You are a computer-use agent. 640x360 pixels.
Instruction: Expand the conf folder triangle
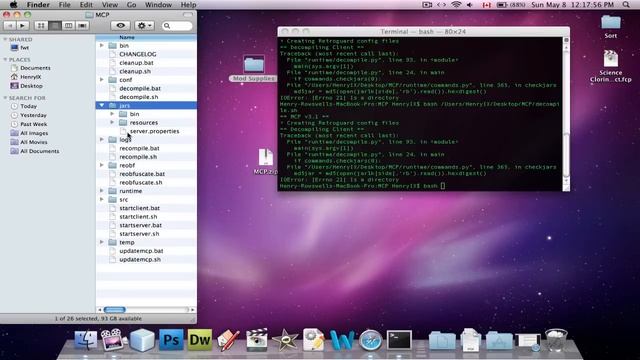[102, 80]
